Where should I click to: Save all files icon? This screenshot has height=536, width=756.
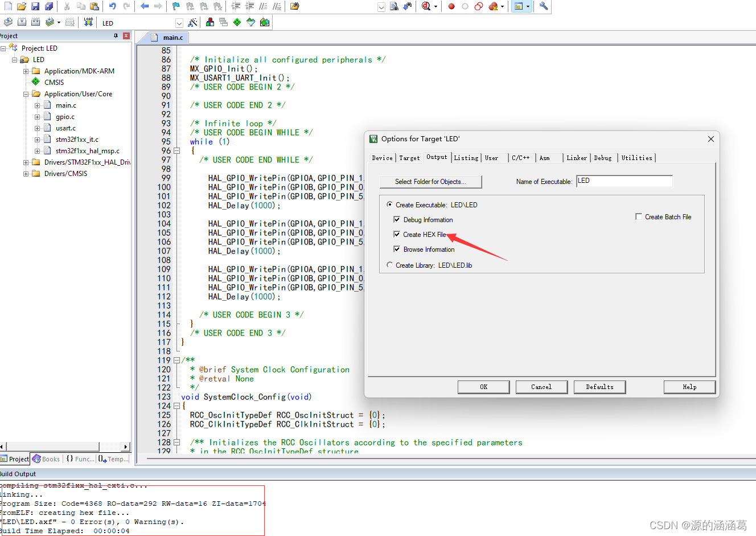(x=49, y=6)
